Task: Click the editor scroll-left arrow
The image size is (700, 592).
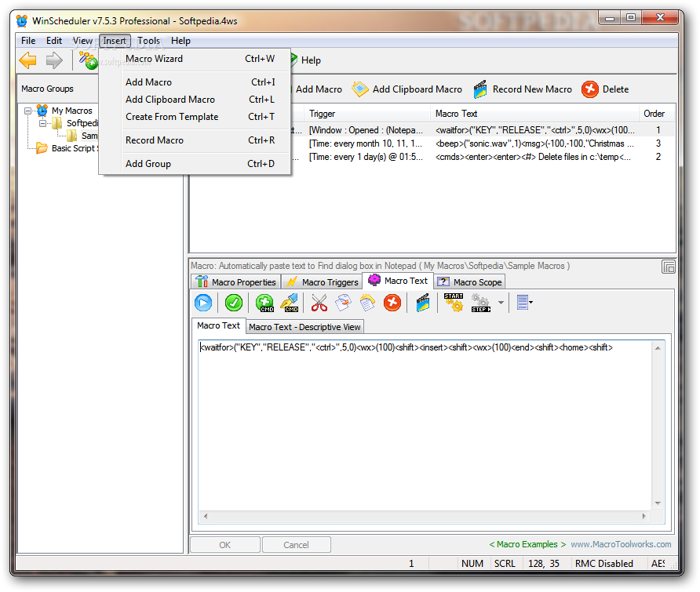Action: pyautogui.click(x=206, y=516)
